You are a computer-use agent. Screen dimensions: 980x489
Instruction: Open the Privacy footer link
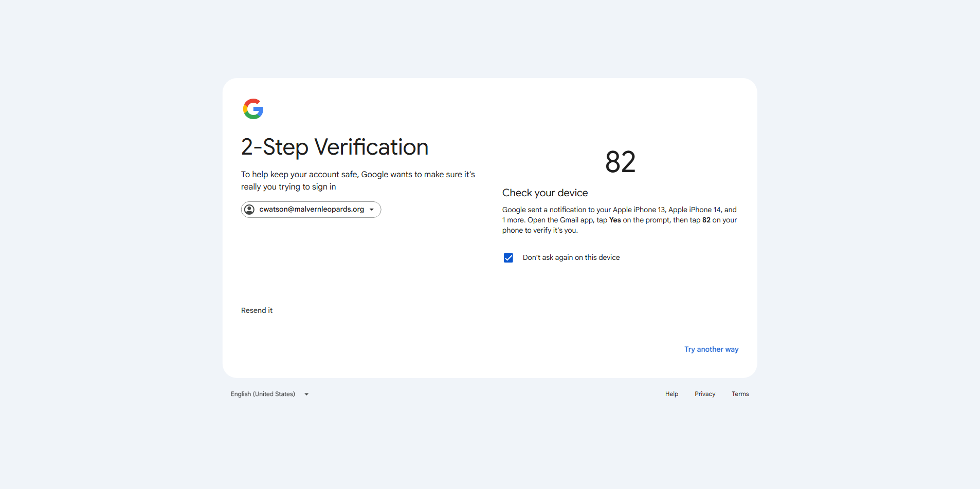click(705, 394)
